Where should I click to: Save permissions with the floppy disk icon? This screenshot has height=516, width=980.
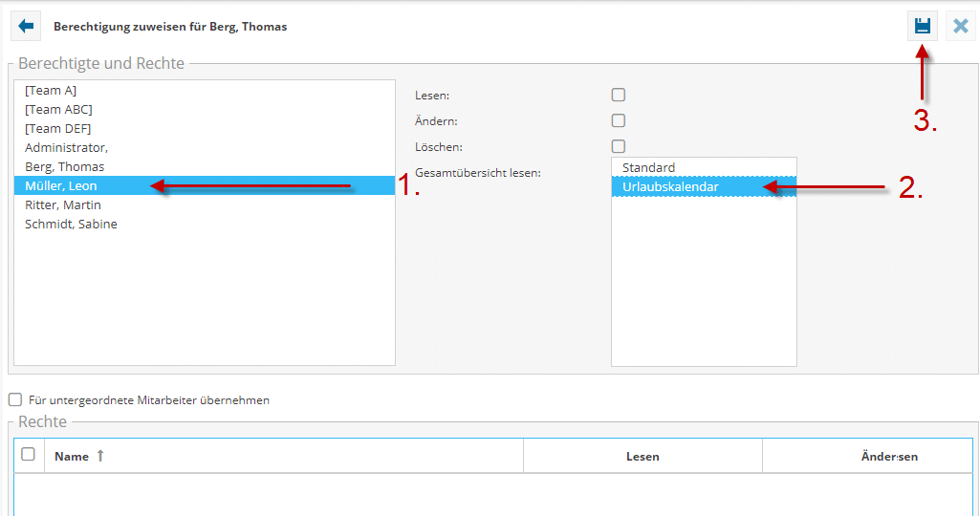[x=922, y=27]
